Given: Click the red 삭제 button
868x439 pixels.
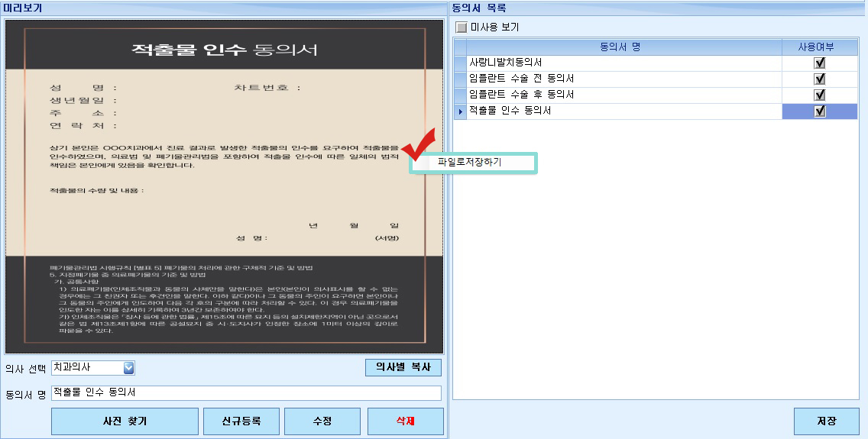Looking at the screenshot, I should [405, 421].
